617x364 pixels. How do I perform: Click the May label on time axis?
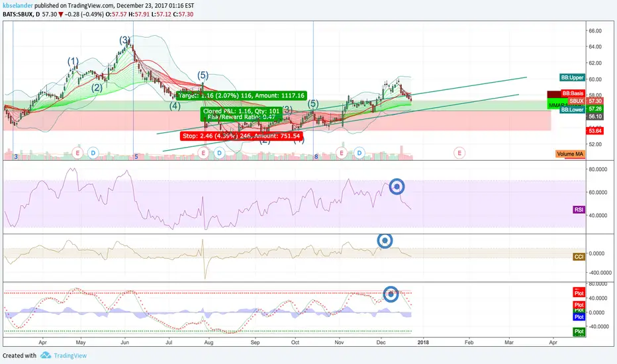[x=81, y=342]
